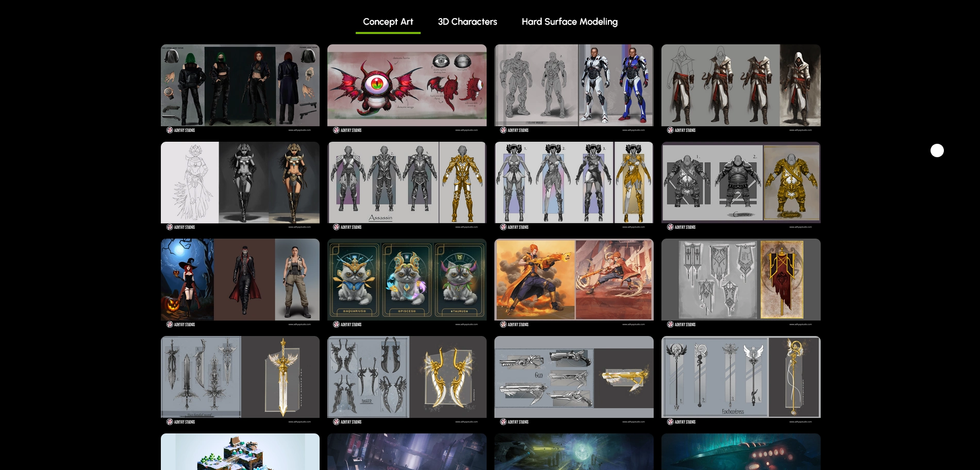Open the red one-eyed demon creature thumbnail

(407, 89)
